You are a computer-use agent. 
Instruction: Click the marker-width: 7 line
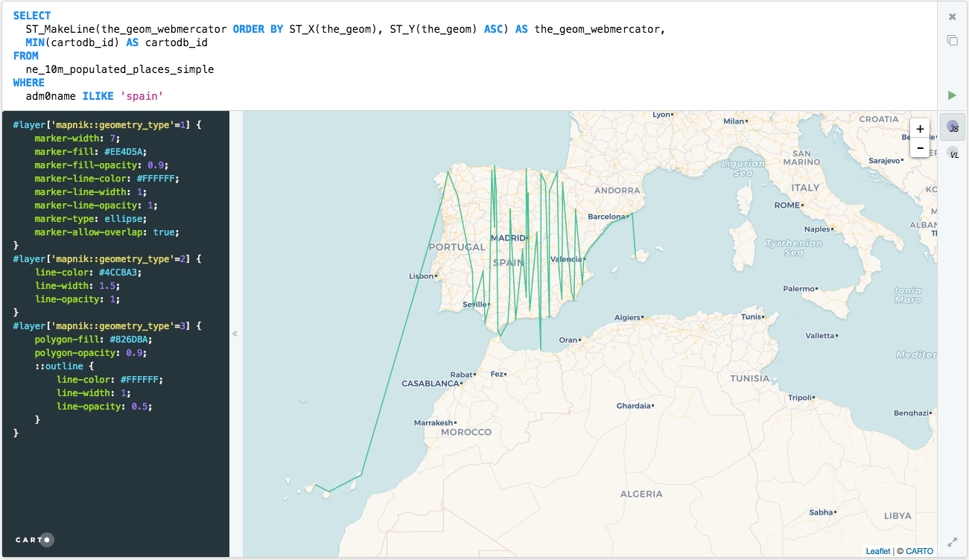(x=77, y=139)
